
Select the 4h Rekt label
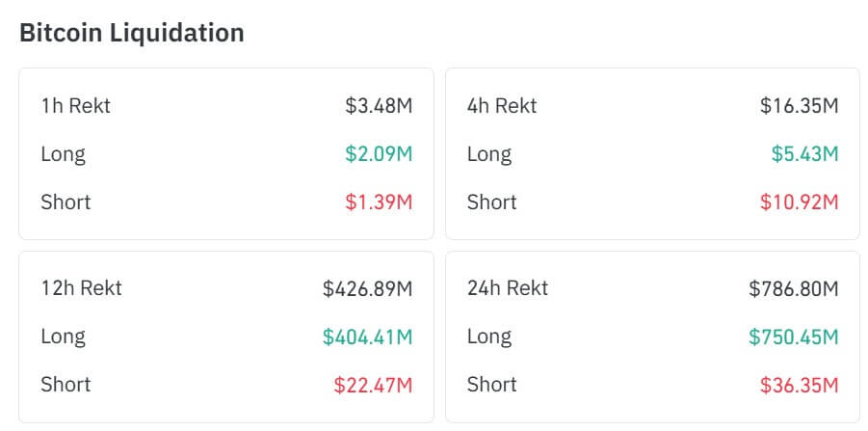click(x=502, y=105)
